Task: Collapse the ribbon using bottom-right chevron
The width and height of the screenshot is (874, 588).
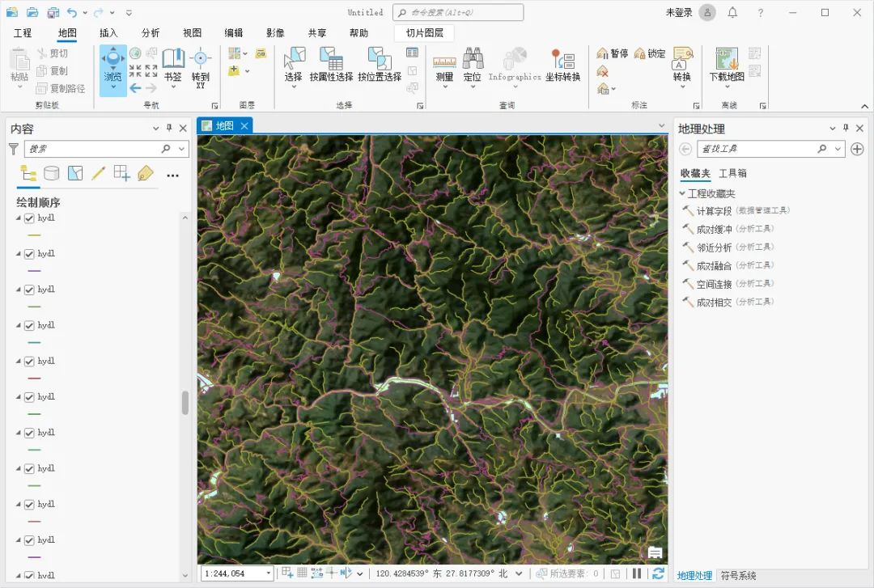Action: point(864,106)
